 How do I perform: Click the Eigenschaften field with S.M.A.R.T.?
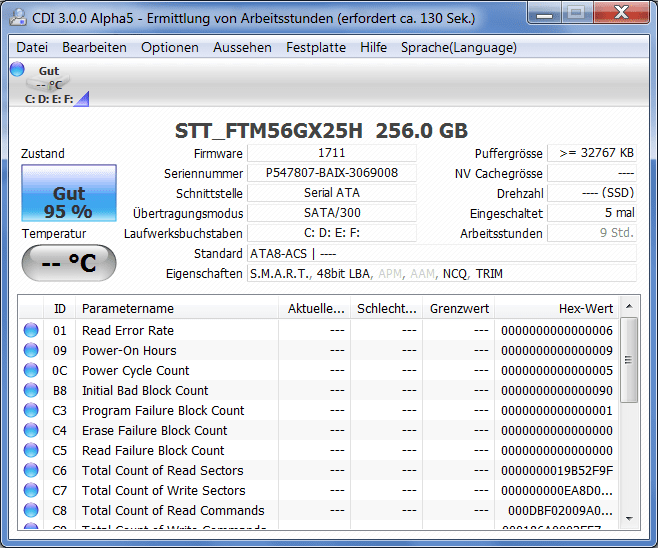click(441, 274)
